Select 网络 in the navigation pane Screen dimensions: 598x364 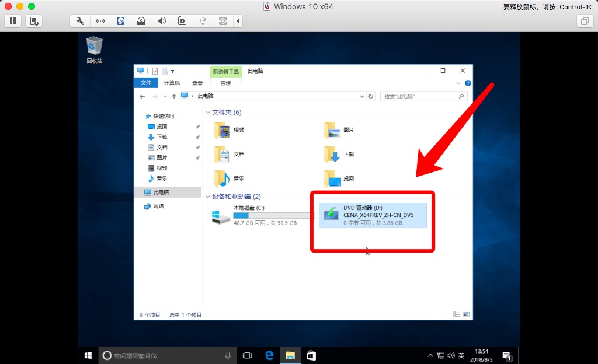pos(158,206)
